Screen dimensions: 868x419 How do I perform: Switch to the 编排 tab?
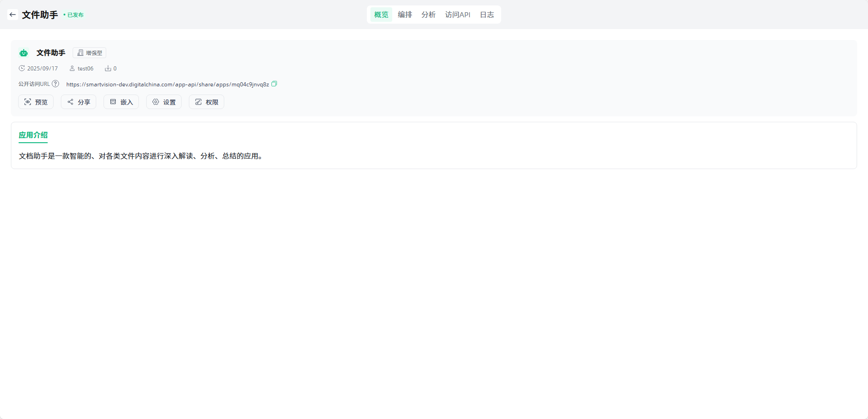coord(404,15)
